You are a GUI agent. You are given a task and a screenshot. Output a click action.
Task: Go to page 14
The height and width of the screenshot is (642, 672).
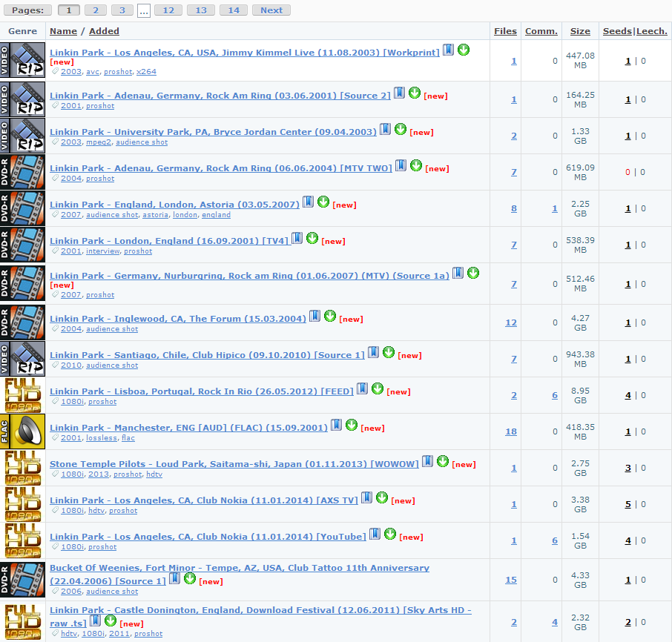tap(234, 10)
